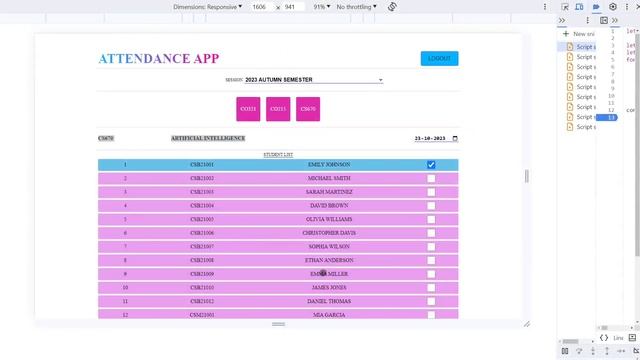Open the session semester dropdown
This screenshot has width=640, height=360.
tap(313, 80)
